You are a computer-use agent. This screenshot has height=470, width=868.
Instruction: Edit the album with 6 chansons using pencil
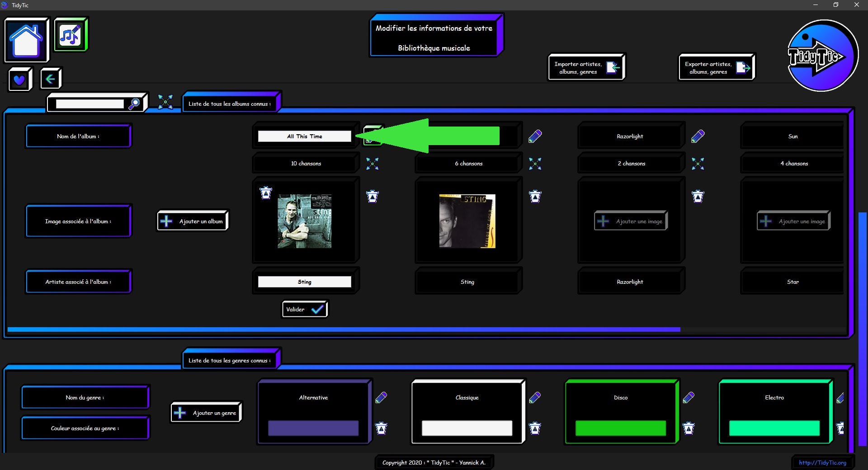(x=535, y=136)
